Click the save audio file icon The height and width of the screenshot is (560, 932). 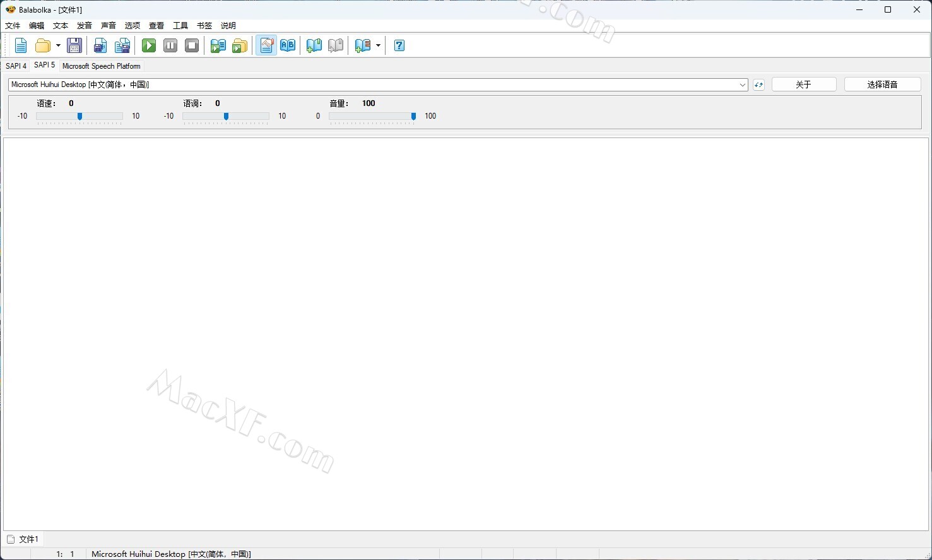(x=100, y=45)
